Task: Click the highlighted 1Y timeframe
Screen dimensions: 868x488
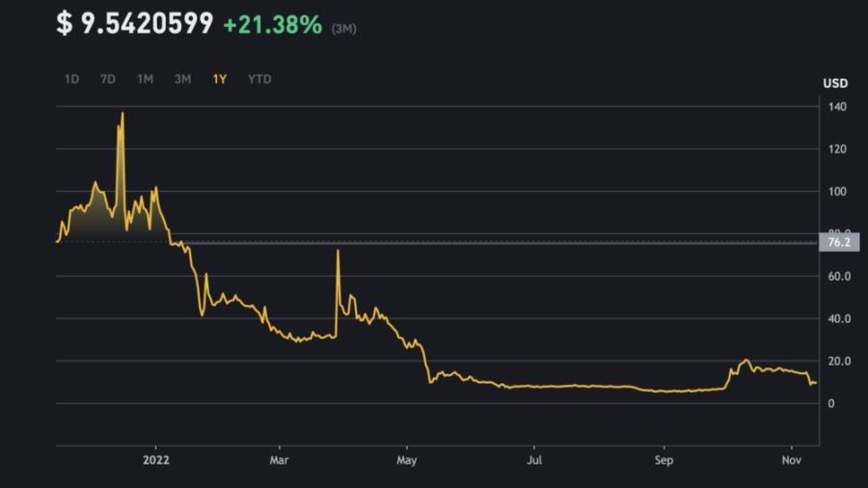Action: (x=220, y=79)
